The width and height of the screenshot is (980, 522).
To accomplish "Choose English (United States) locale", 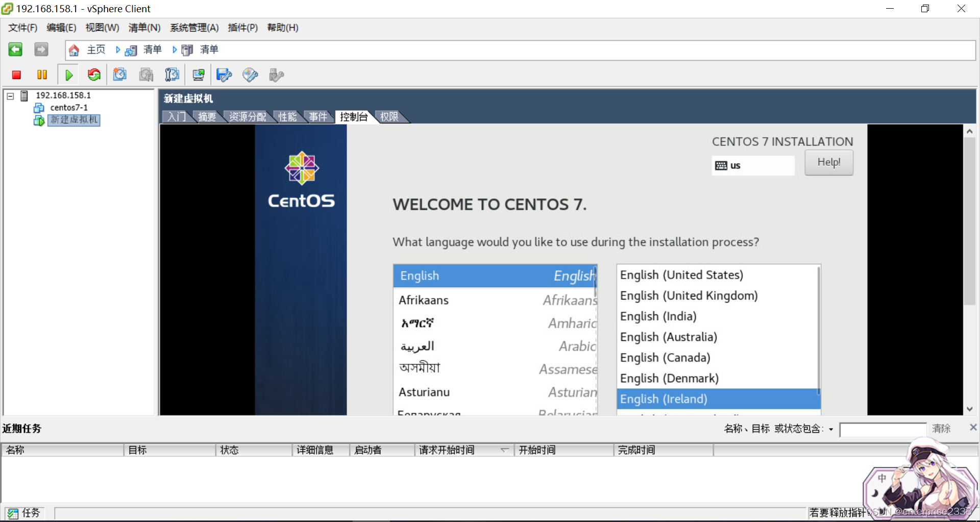I will [x=717, y=275].
